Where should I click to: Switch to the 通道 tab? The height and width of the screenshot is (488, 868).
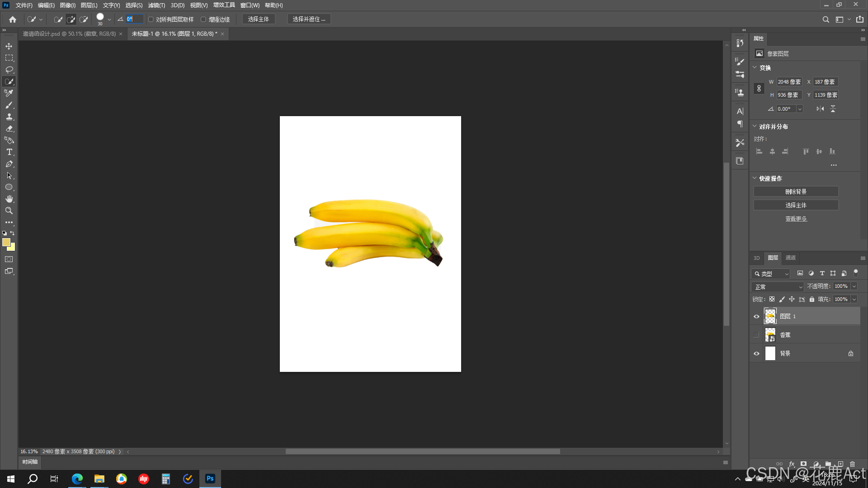[790, 258]
